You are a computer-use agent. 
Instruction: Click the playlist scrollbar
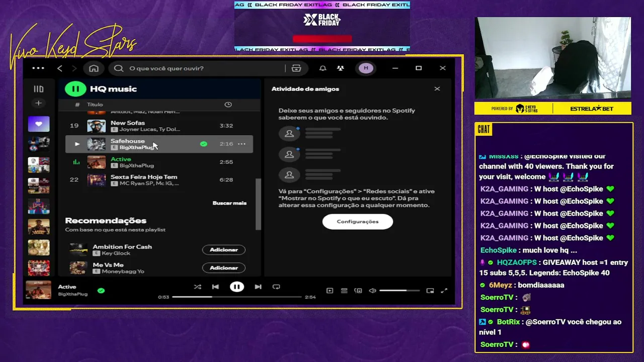259,204
